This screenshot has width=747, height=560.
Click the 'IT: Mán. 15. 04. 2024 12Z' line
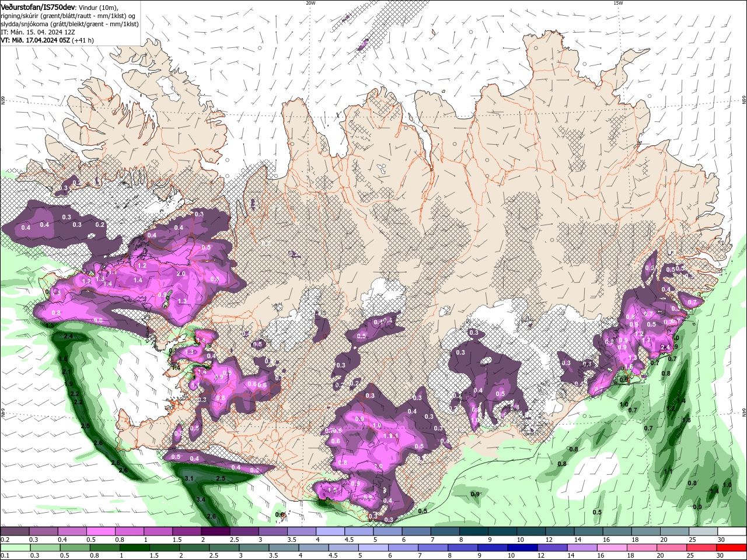point(38,32)
